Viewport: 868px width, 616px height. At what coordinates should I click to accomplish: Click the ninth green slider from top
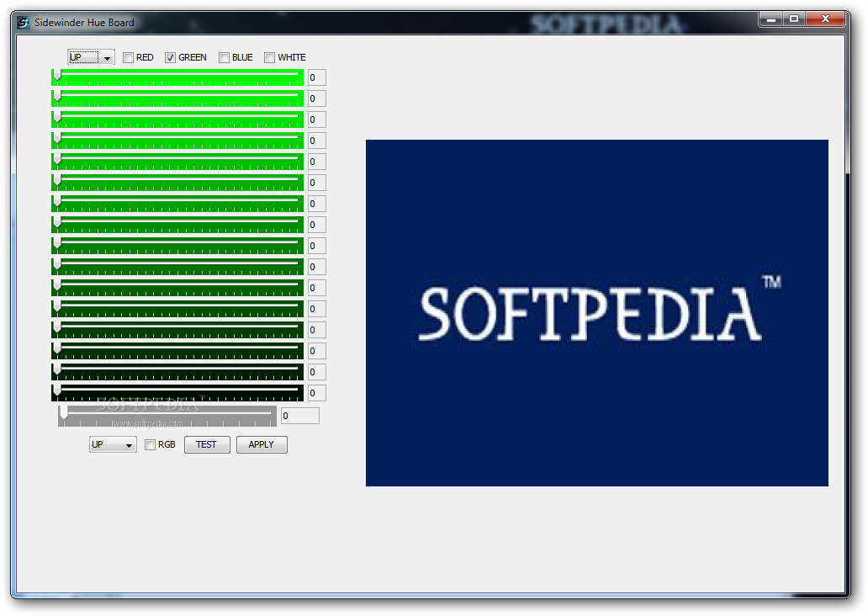(177, 246)
